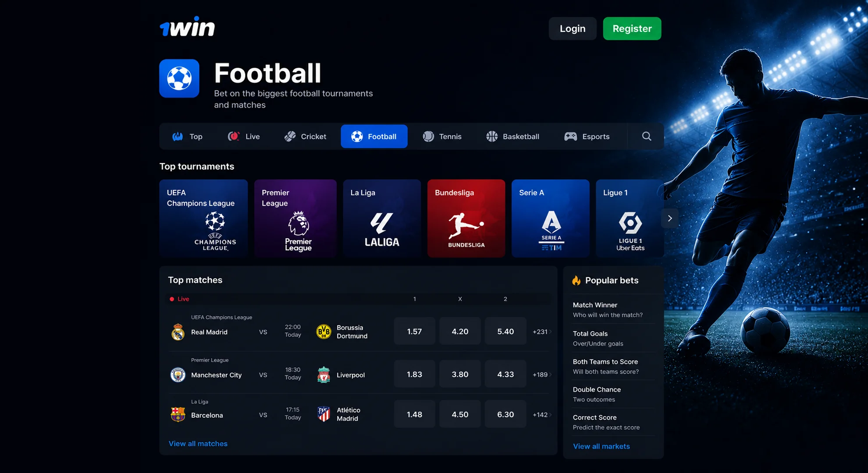Select Borussia Dortmund win odds 5.40

pyautogui.click(x=505, y=331)
